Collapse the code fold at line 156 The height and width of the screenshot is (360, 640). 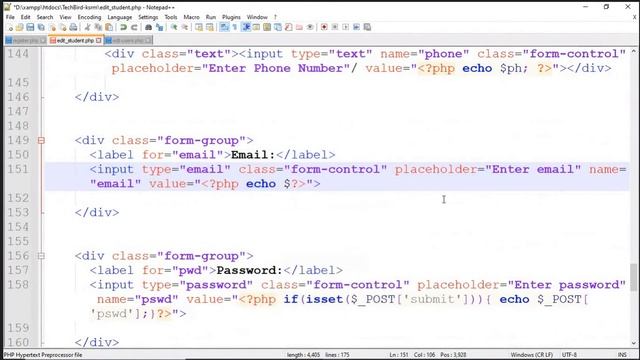pyautogui.click(x=41, y=256)
